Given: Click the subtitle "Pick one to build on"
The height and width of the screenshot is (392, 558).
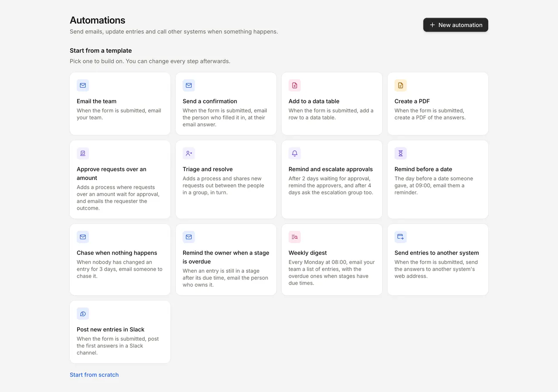Looking at the screenshot, I should coord(150,61).
